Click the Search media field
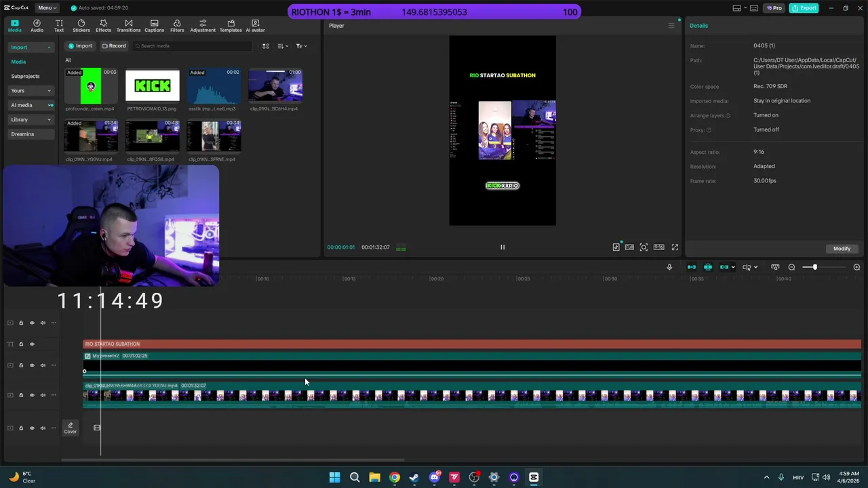 (192, 46)
